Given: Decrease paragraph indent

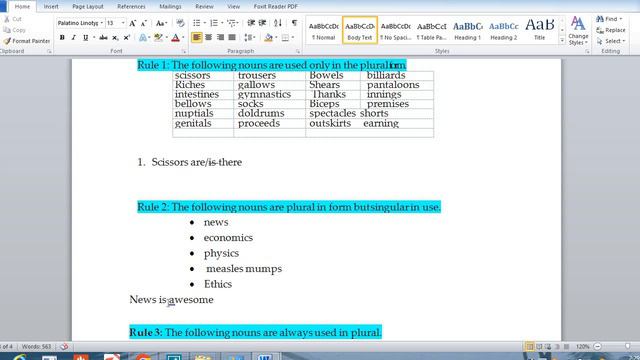Looking at the screenshot, I should coord(251,23).
